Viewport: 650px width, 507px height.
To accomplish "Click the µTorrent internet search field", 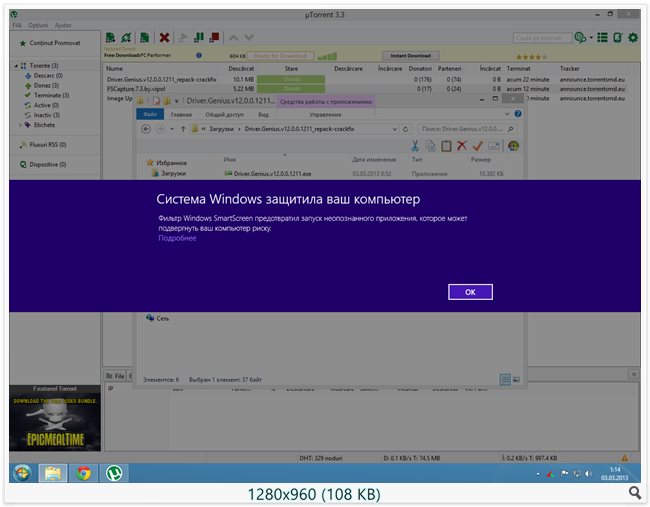I will 542,38.
